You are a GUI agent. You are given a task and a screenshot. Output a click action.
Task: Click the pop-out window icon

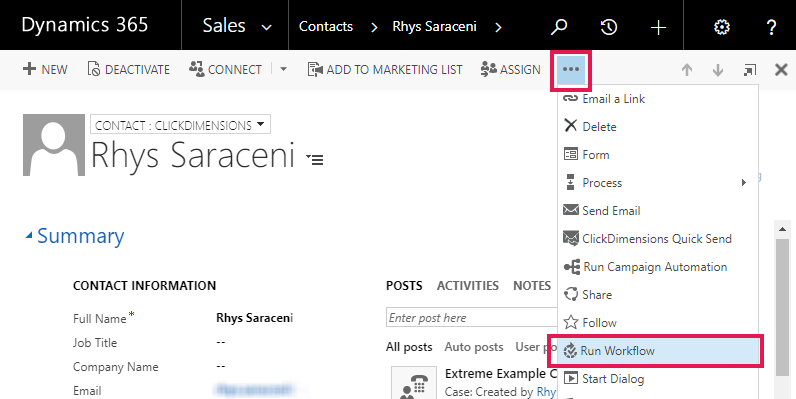coord(750,70)
